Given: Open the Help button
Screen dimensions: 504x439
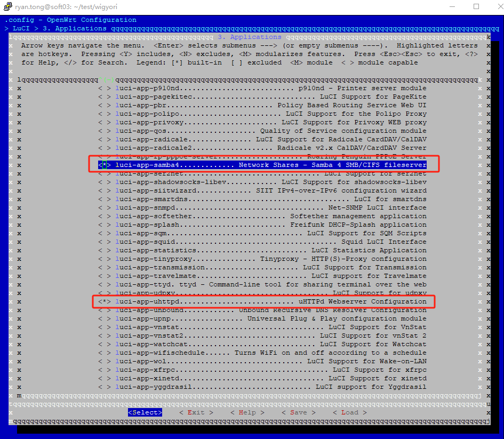Looking at the screenshot, I should [247, 412].
